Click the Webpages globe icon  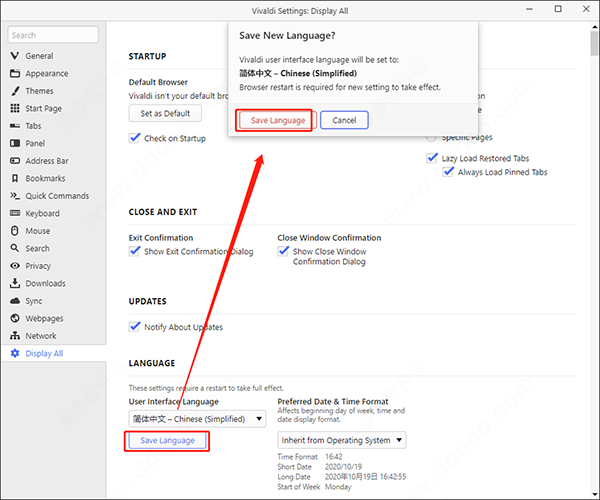pyautogui.click(x=15, y=318)
